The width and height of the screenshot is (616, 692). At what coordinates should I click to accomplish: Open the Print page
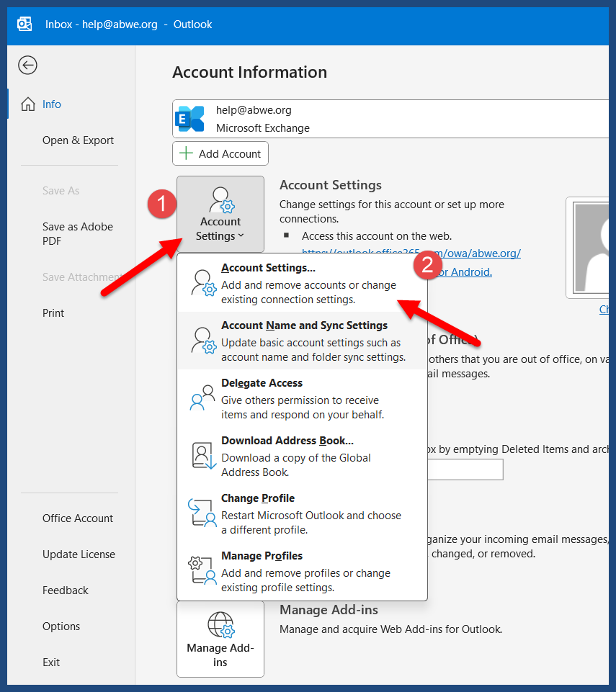53,313
